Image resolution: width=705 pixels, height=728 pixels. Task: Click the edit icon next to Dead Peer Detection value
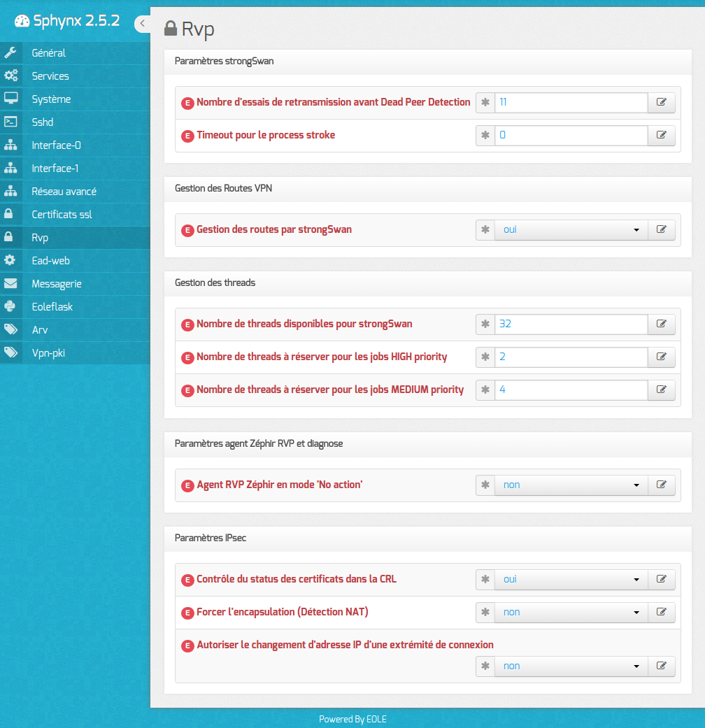click(662, 102)
